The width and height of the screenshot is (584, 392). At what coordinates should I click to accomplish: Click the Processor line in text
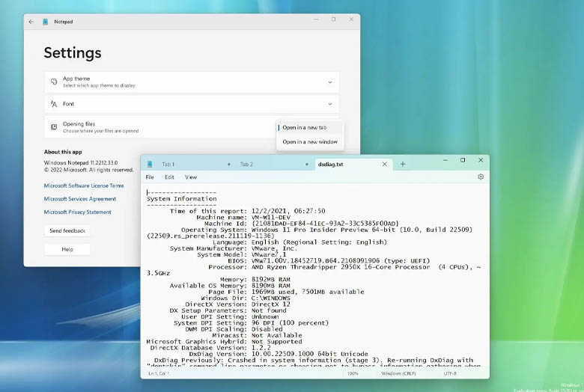coord(344,267)
